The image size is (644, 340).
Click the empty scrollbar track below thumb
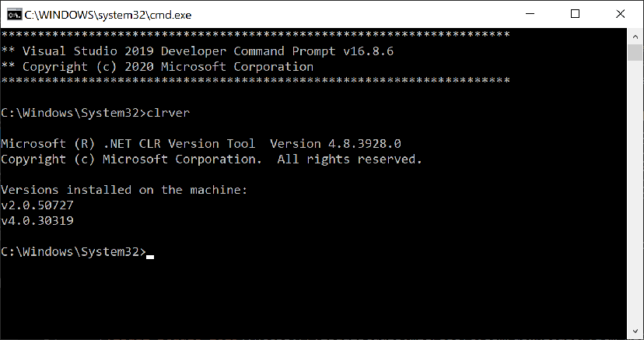(x=635, y=195)
